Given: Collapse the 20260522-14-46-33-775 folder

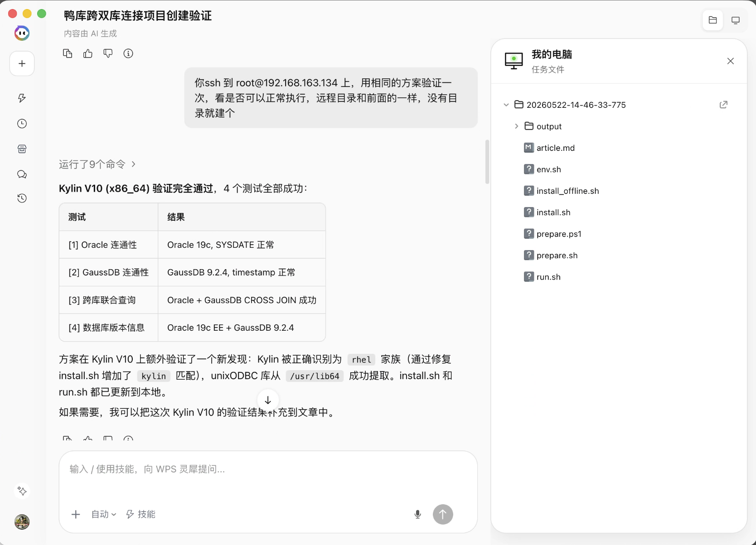Looking at the screenshot, I should pyautogui.click(x=506, y=105).
